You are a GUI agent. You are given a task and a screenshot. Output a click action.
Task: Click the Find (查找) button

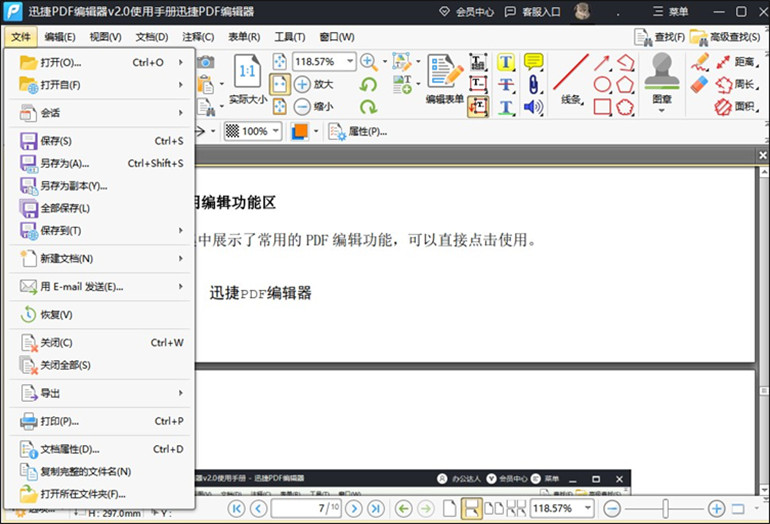click(x=660, y=37)
